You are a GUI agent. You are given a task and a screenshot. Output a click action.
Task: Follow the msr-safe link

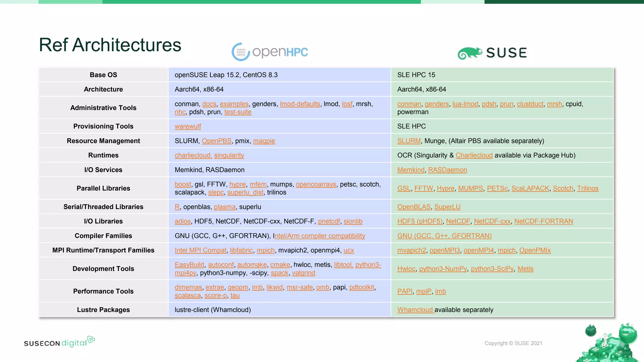(300, 287)
